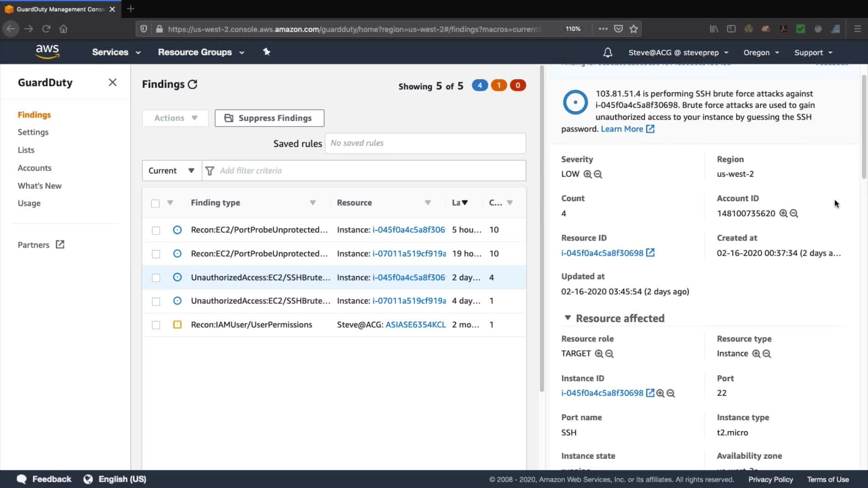
Task: Click the browser bookmark star icon
Action: point(634,29)
